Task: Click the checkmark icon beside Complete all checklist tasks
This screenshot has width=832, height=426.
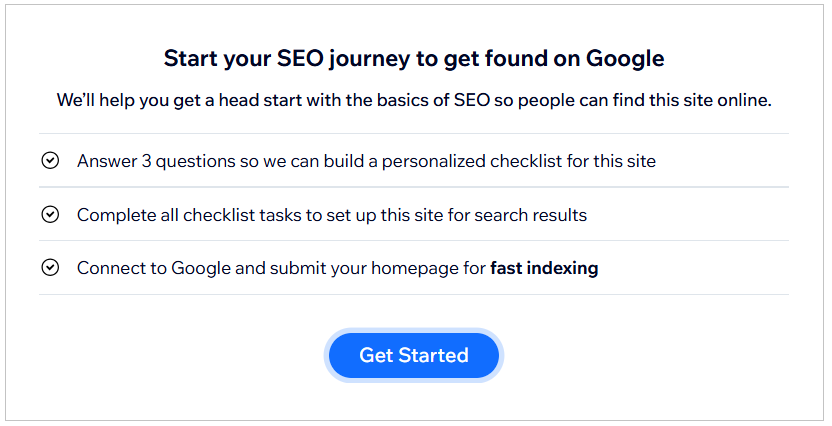Action: pyautogui.click(x=50, y=214)
